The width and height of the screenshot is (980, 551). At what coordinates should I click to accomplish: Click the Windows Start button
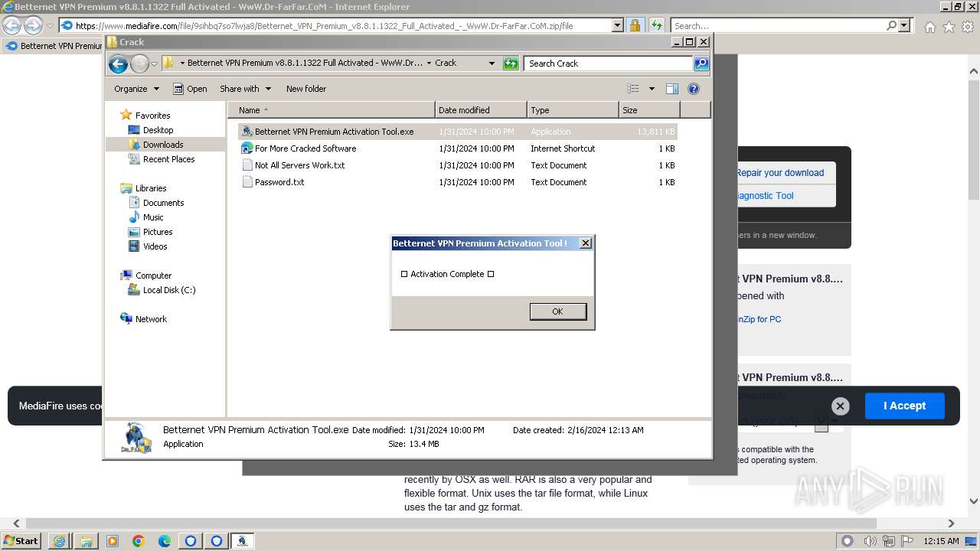pyautogui.click(x=21, y=540)
